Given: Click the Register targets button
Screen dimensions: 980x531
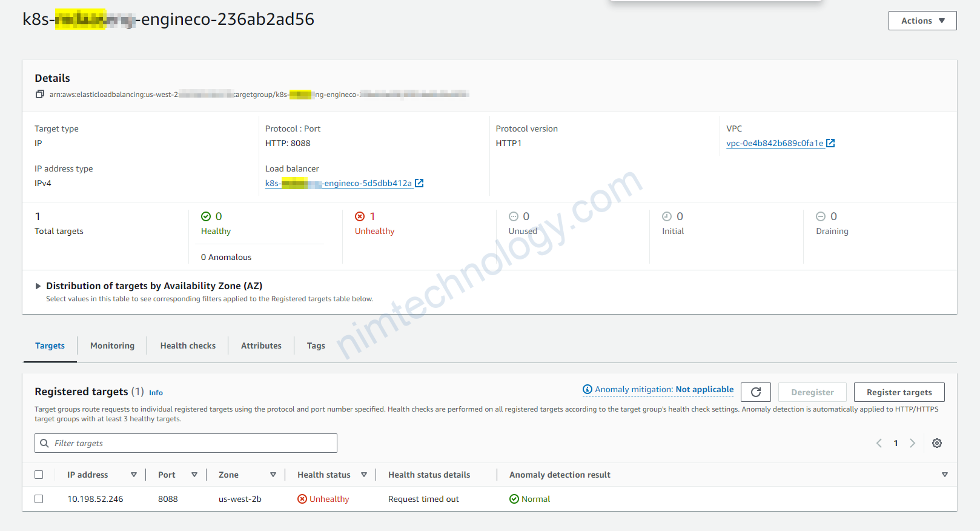Looking at the screenshot, I should point(899,392).
